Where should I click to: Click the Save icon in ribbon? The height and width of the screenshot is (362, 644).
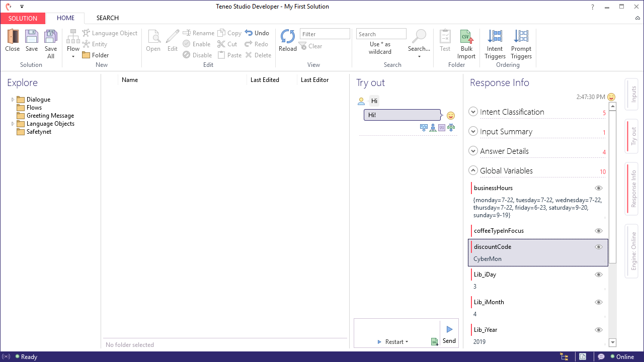pos(32,37)
